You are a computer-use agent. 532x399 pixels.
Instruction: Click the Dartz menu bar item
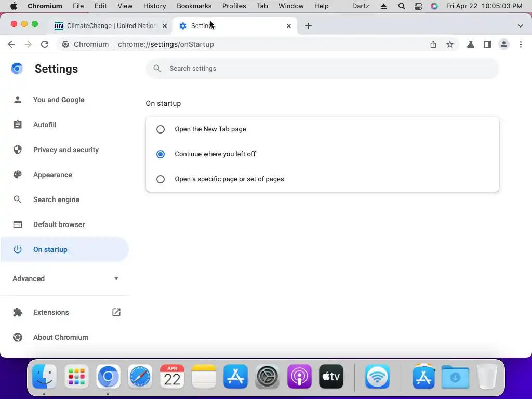361,6
